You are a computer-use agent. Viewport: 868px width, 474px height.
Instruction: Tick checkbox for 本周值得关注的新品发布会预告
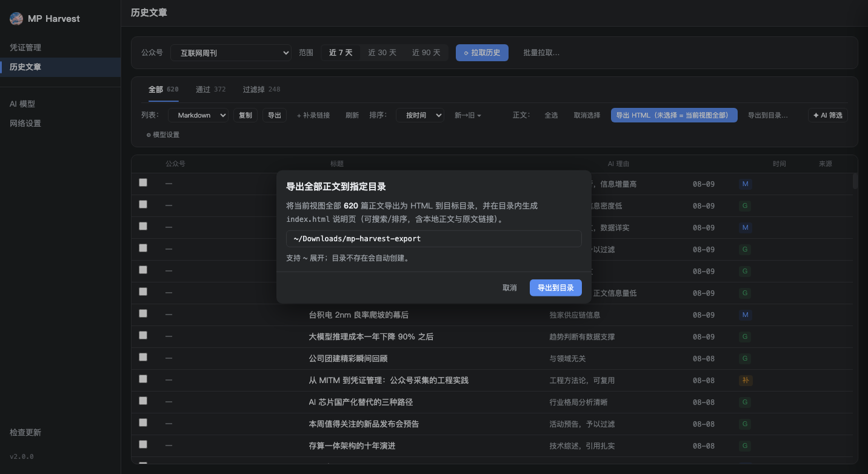[x=143, y=422]
